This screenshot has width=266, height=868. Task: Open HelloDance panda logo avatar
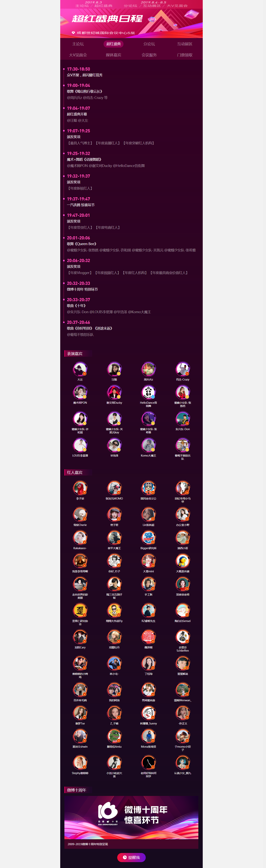(x=149, y=392)
